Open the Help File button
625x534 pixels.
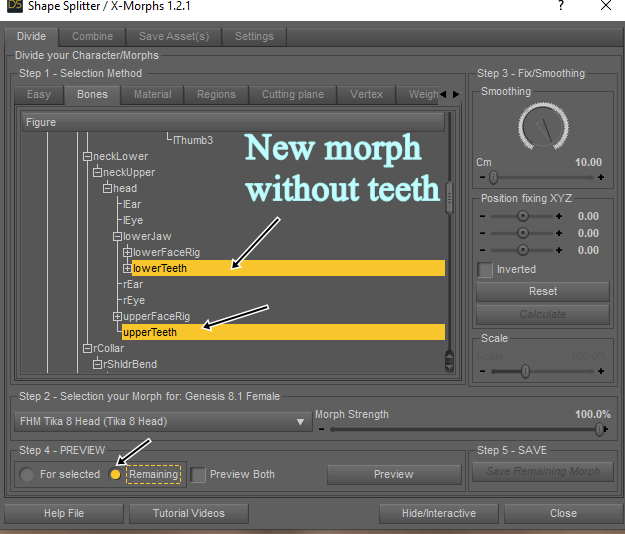point(64,513)
